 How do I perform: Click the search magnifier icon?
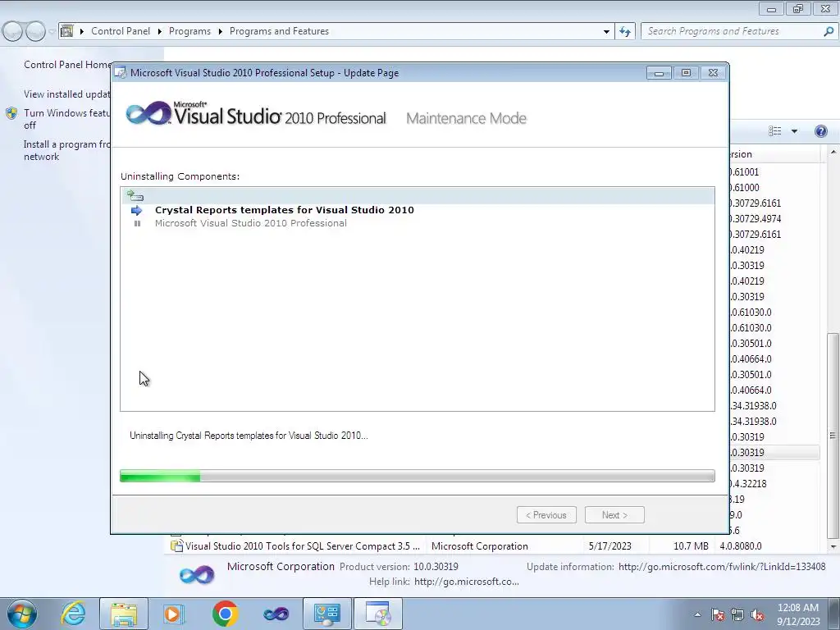pyautogui.click(x=829, y=32)
